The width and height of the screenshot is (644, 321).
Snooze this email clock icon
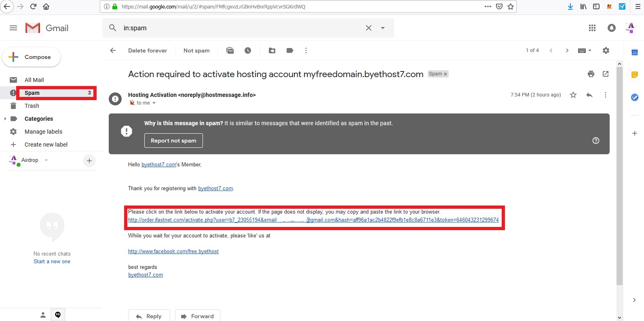(248, 50)
